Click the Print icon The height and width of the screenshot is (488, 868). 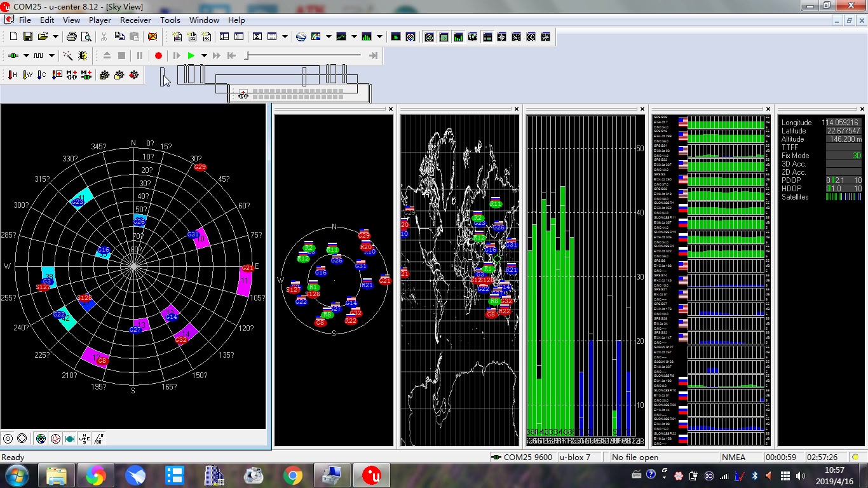pos(71,37)
